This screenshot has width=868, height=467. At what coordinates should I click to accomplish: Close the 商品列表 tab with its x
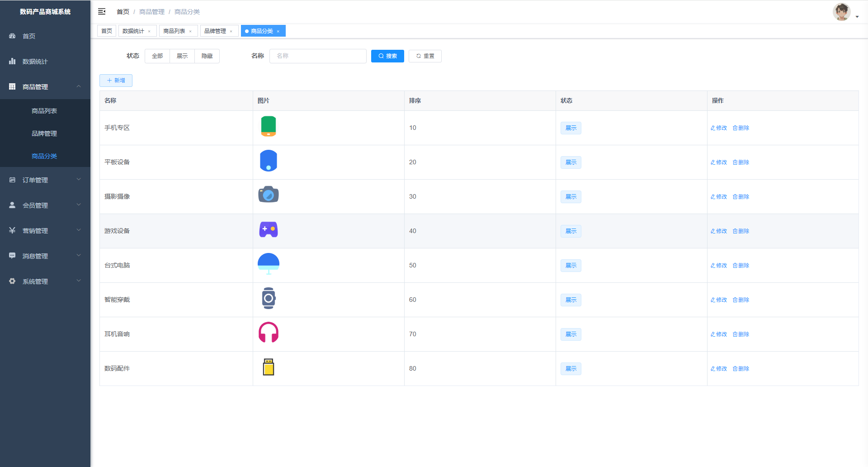[x=190, y=31]
